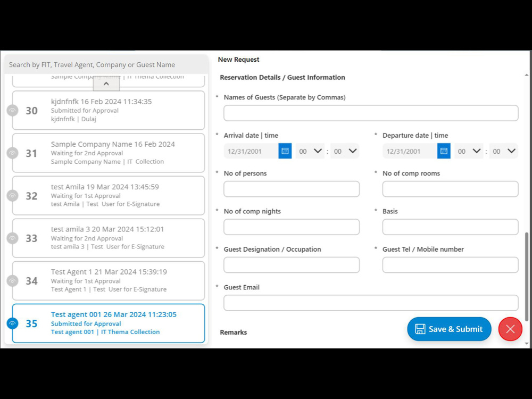Click the red close X button
This screenshot has width=532, height=399.
(510, 329)
